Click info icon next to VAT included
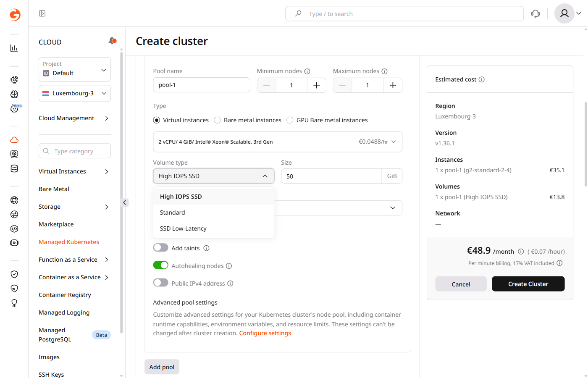The image size is (588, 378). pos(559,263)
